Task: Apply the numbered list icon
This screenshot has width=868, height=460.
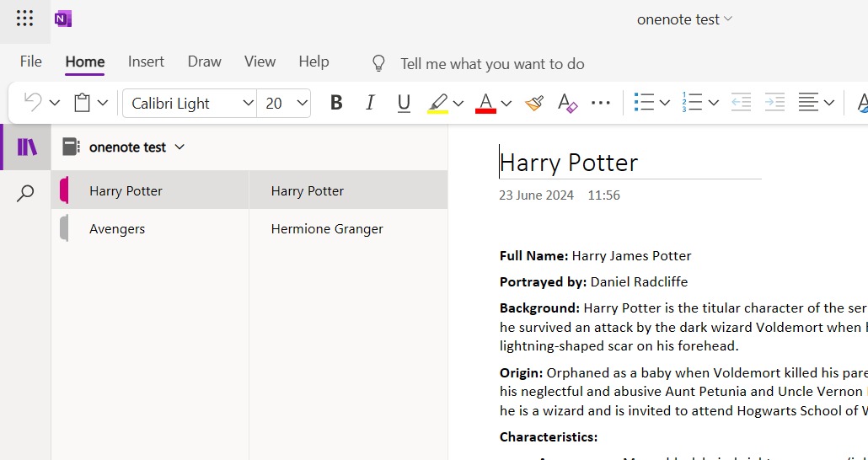Action: pos(692,103)
